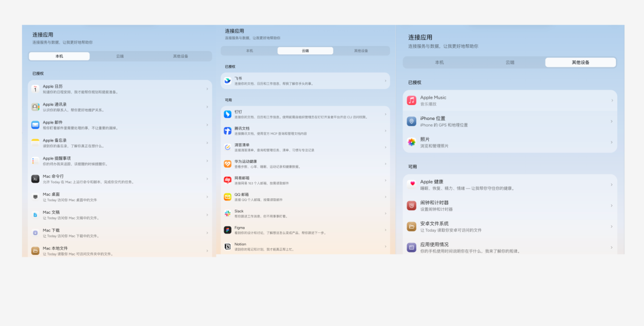Click the '闹钟和计时器' row title
Viewport: 644px width, 326px height.
pyautogui.click(x=434, y=202)
